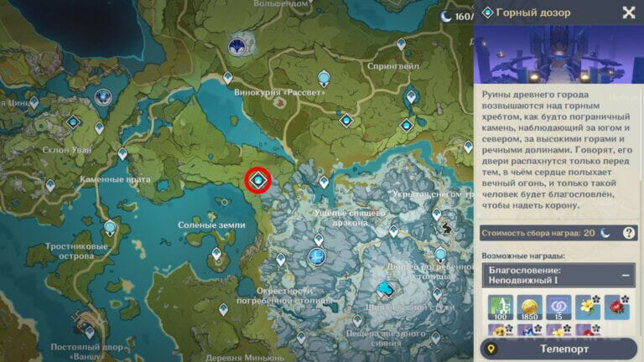Select the Statue of the Seven in Dragonspine

[x=317, y=255]
